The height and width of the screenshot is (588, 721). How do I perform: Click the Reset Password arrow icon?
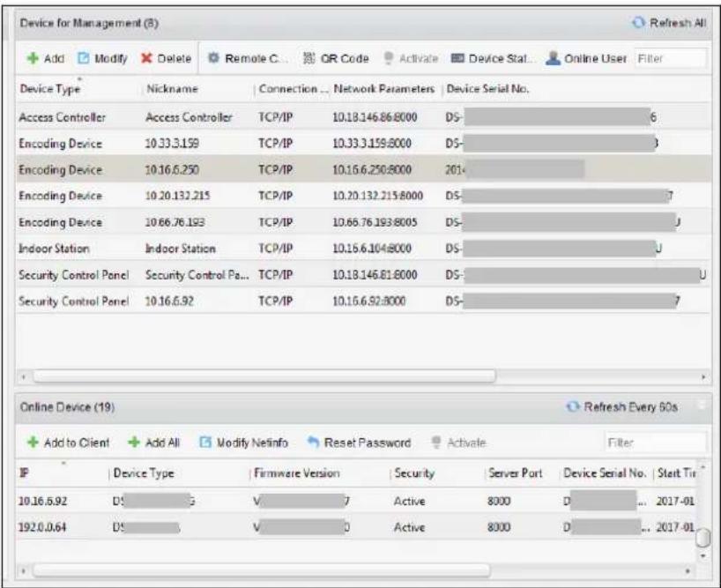[313, 443]
